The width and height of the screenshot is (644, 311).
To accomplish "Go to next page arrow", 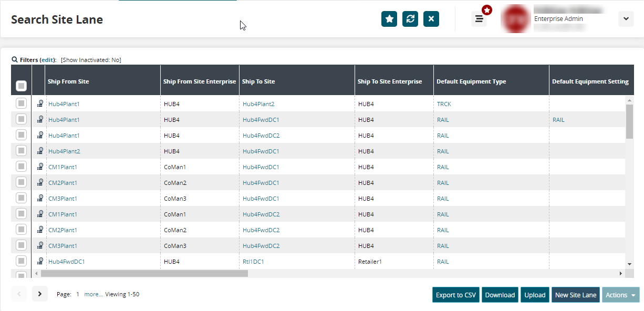I will [40, 294].
